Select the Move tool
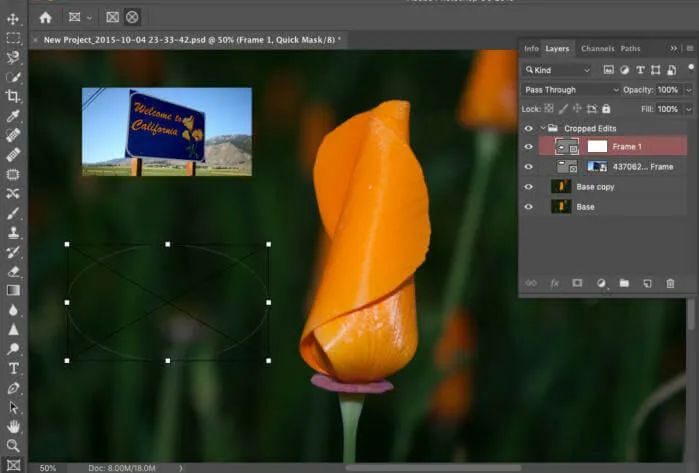This screenshot has width=699, height=473. click(13, 19)
